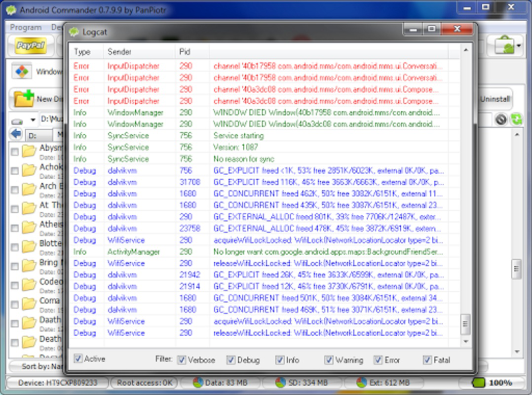Select the D: tab in file panel
This screenshot has height=395, width=532.
pos(38,135)
